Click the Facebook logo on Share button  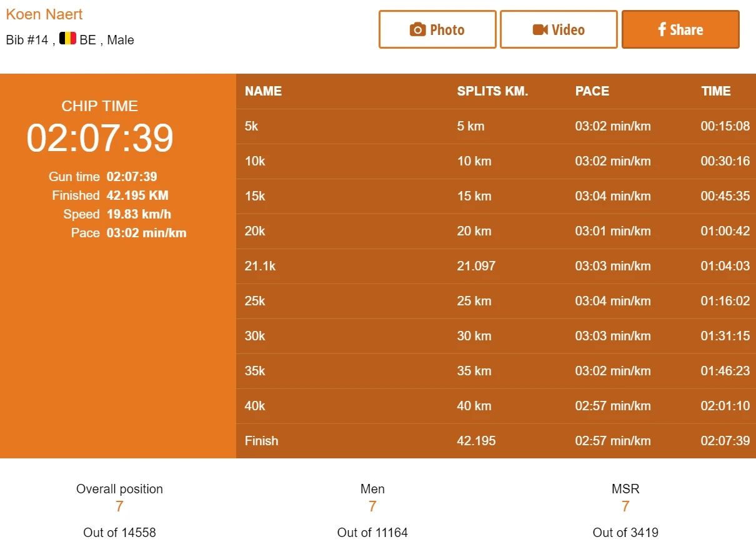tap(662, 29)
